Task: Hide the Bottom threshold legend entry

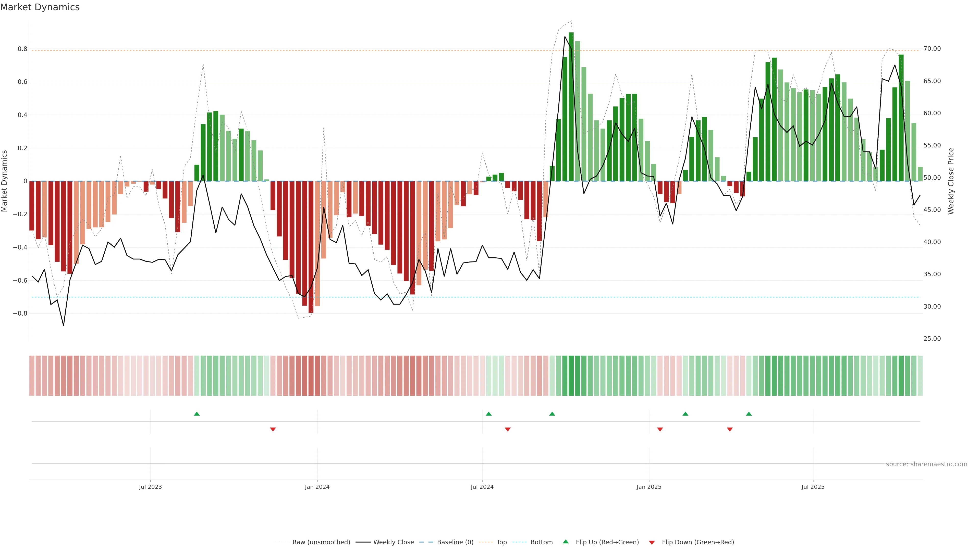Action: pos(541,542)
